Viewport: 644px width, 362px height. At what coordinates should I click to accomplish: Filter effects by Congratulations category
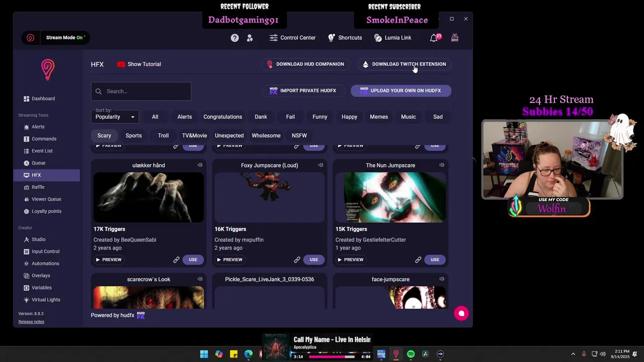tap(222, 117)
